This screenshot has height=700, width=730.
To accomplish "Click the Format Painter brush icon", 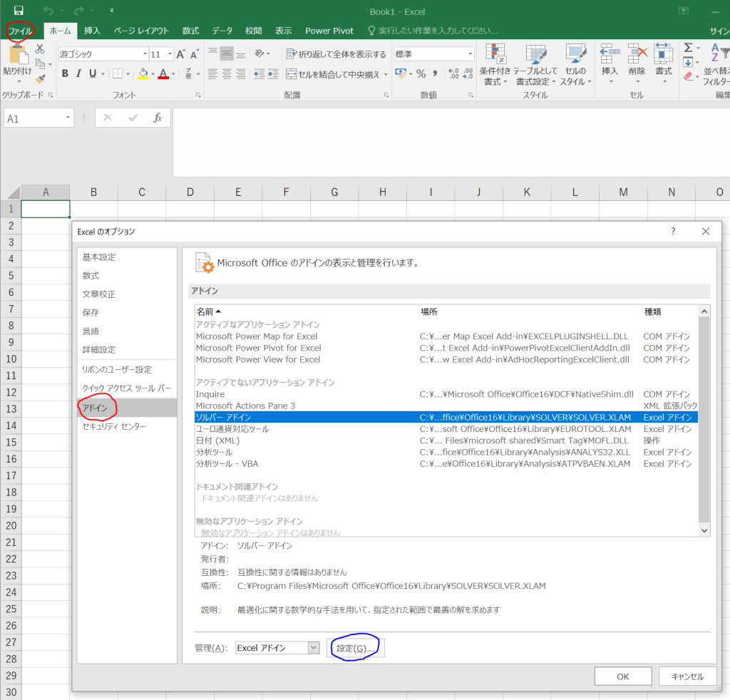I will click(x=40, y=78).
